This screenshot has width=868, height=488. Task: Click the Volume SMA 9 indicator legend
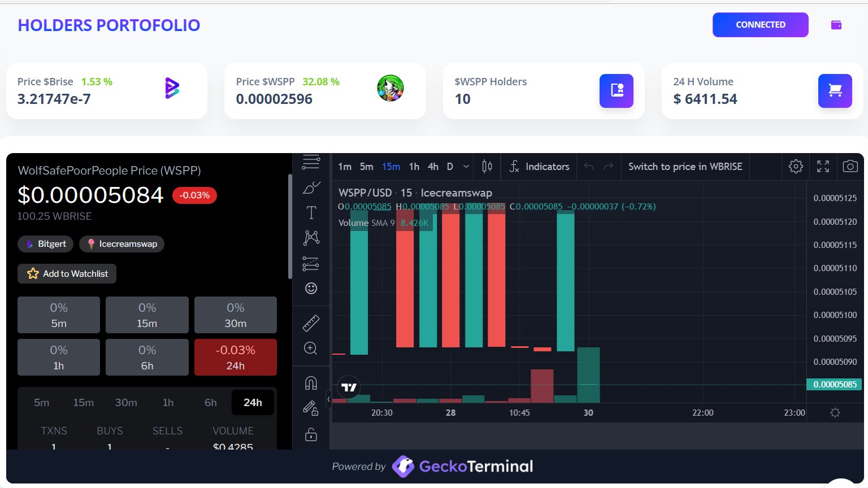(384, 223)
